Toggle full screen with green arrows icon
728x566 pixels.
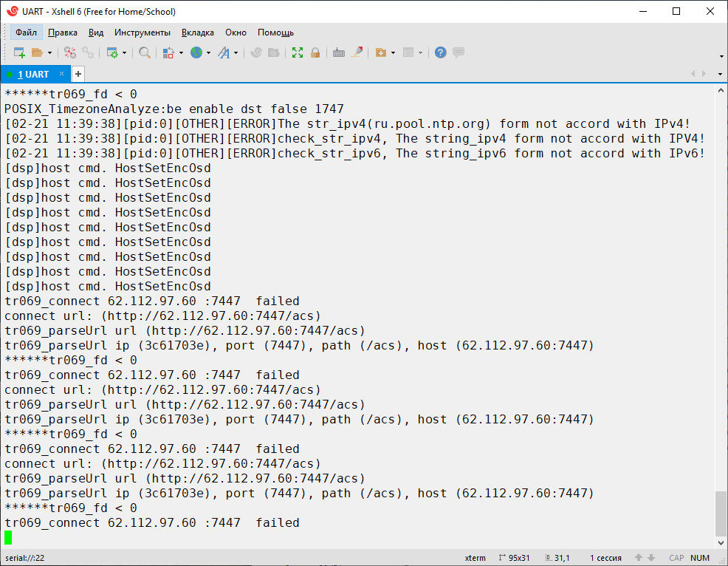(x=298, y=52)
